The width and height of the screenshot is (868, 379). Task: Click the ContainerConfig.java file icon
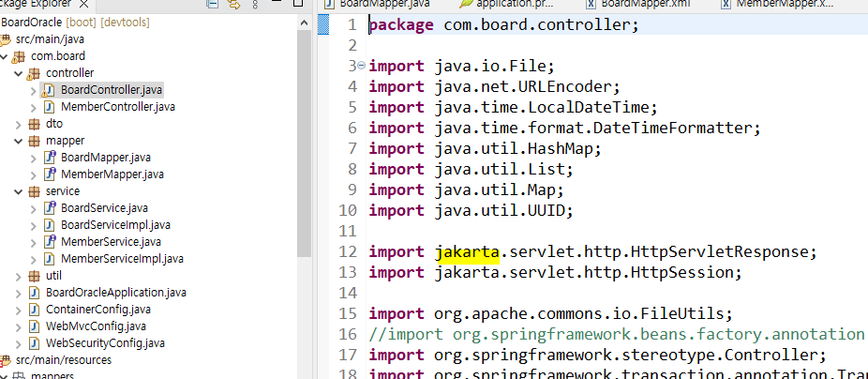(35, 310)
